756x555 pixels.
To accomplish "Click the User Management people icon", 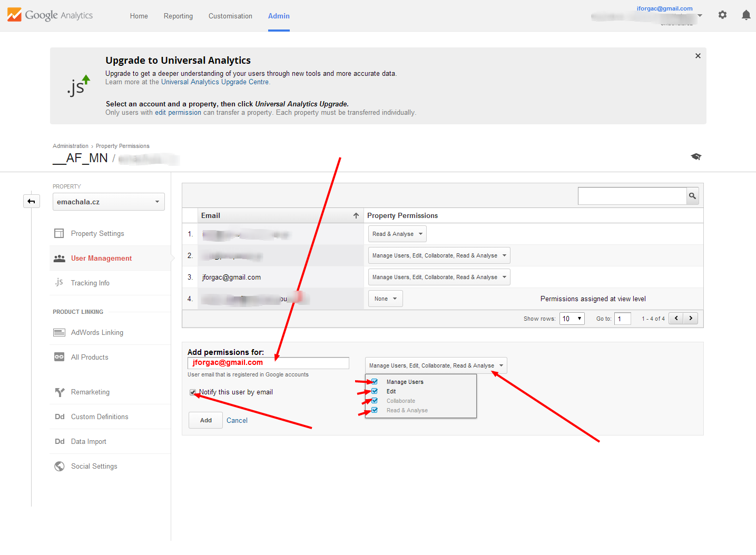I will [x=60, y=258].
